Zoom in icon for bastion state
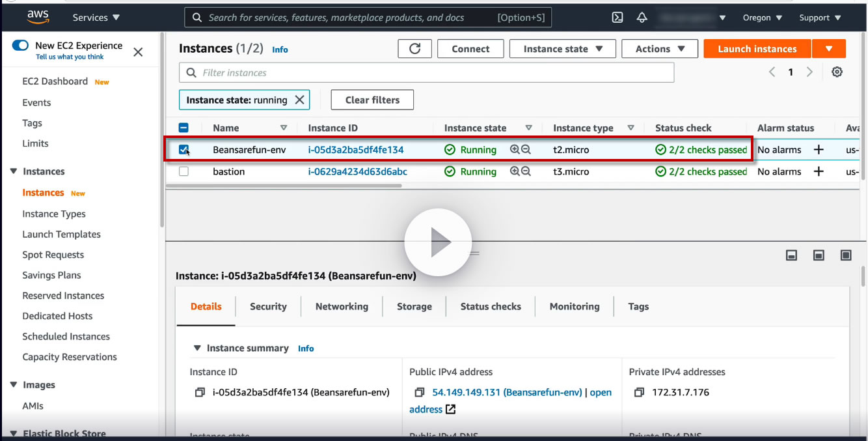Image resolution: width=868 pixels, height=441 pixels. click(515, 172)
